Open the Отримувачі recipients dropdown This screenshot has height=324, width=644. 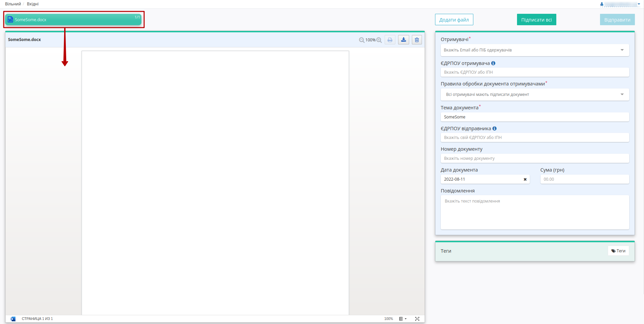535,50
